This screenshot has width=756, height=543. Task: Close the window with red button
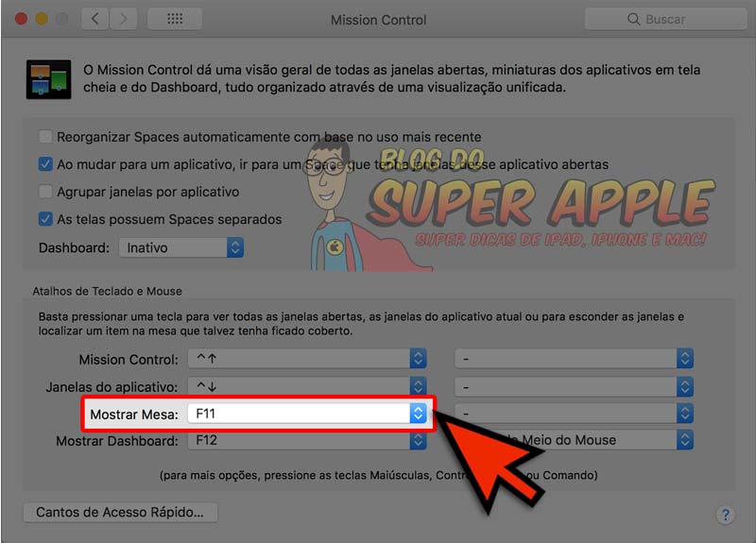pyautogui.click(x=21, y=19)
